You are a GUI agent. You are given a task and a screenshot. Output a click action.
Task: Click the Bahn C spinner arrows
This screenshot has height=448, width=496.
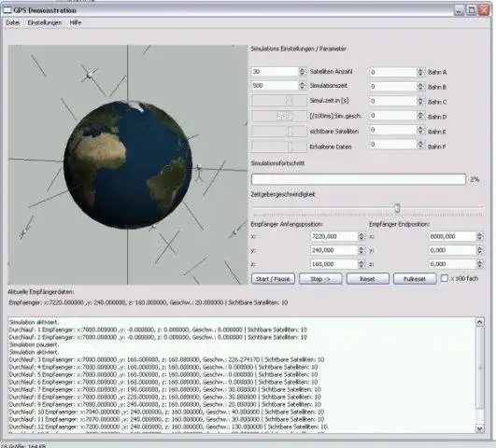point(420,101)
